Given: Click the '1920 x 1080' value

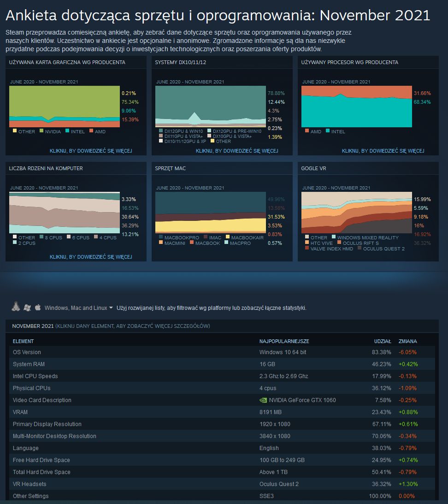Looking at the screenshot, I should (275, 424).
